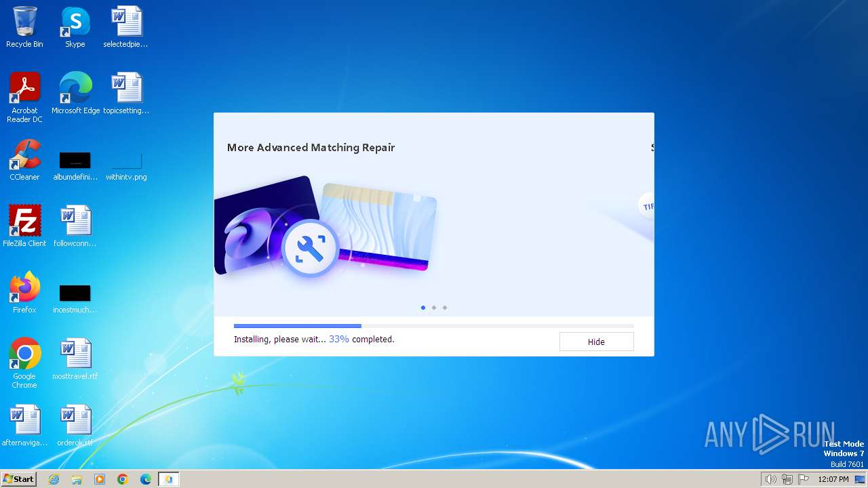Open mosttravel.rtf document
868x488 pixels.
[75, 359]
